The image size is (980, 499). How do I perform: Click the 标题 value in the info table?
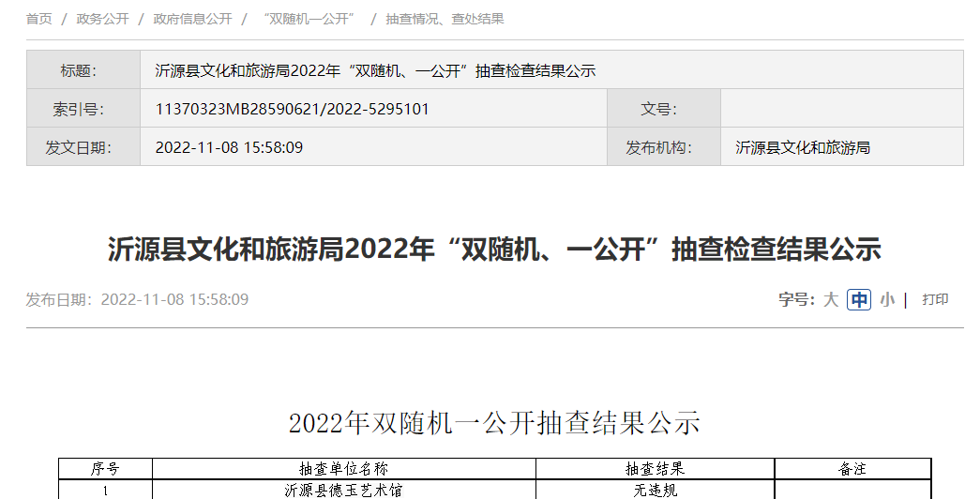[x=375, y=70]
